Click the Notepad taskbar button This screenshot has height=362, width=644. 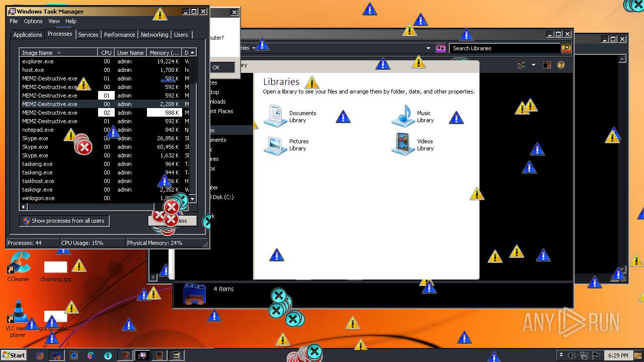pos(125,355)
